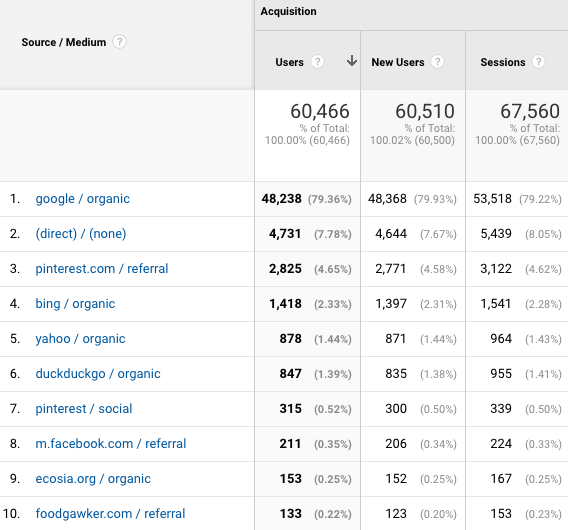Viewport: 568px width, 530px height.
Task: Open duckduckgo / organic source link
Action: (98, 374)
